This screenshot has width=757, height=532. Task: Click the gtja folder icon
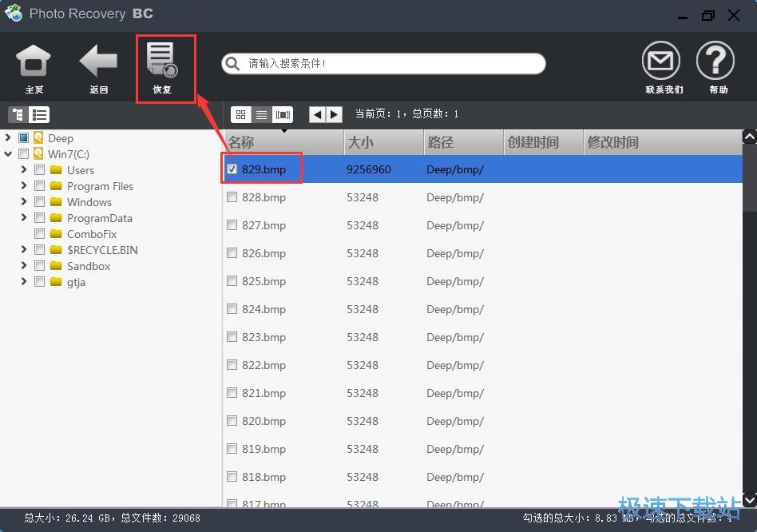point(56,281)
